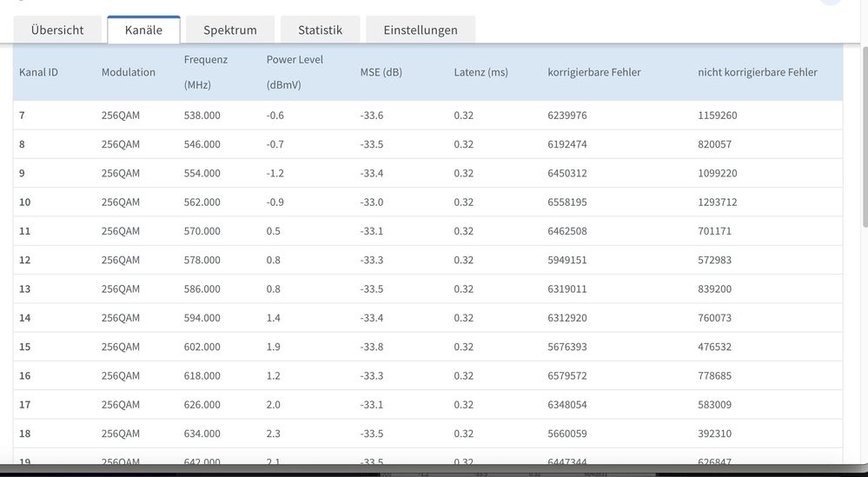Open the Einstellungen tab
The height and width of the screenshot is (477, 868).
click(421, 30)
